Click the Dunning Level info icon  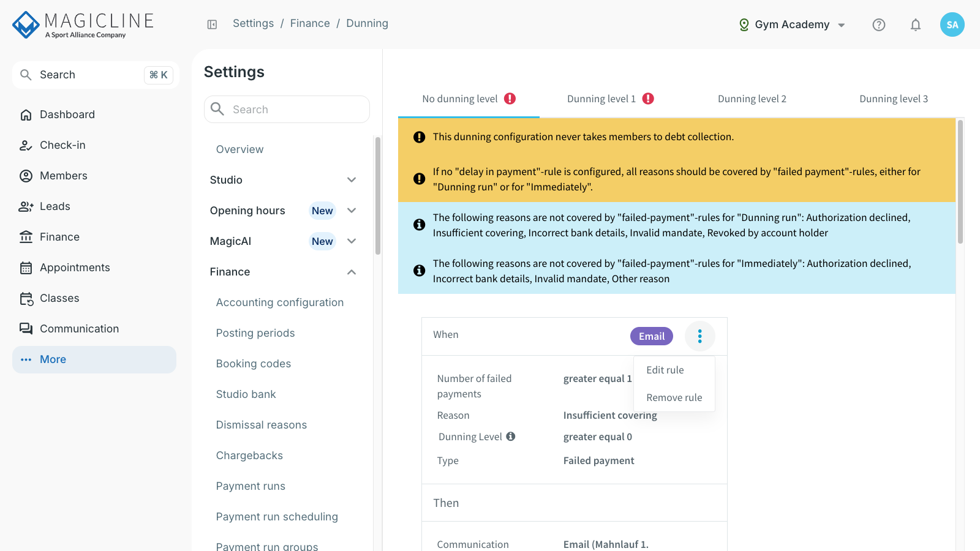[511, 437]
